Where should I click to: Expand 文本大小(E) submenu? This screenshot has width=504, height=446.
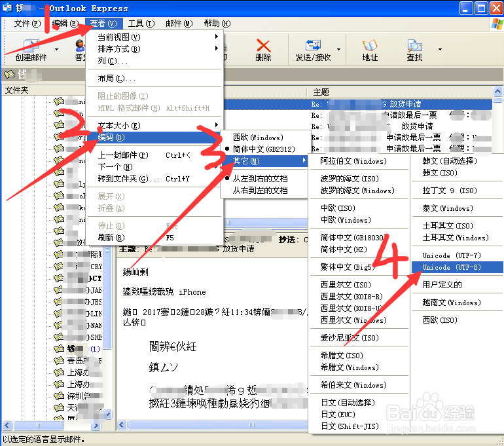(154, 126)
